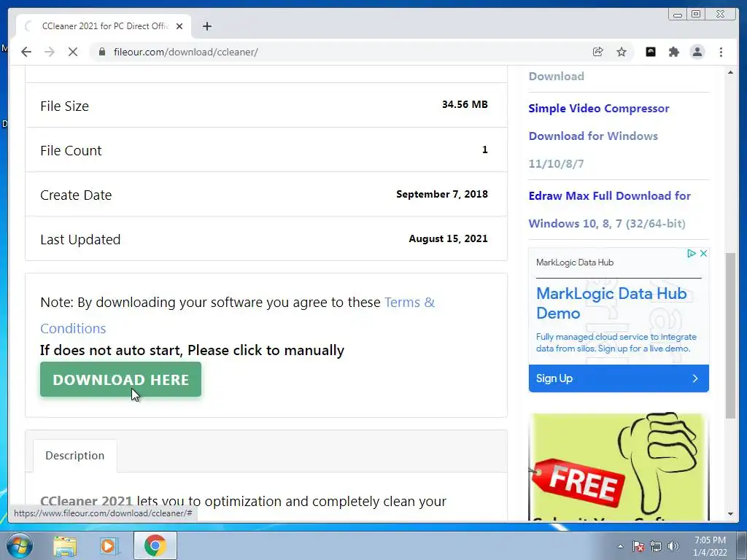This screenshot has height=560, width=747.
Task: Select the Chrome taskbar button
Action: pyautogui.click(x=155, y=545)
